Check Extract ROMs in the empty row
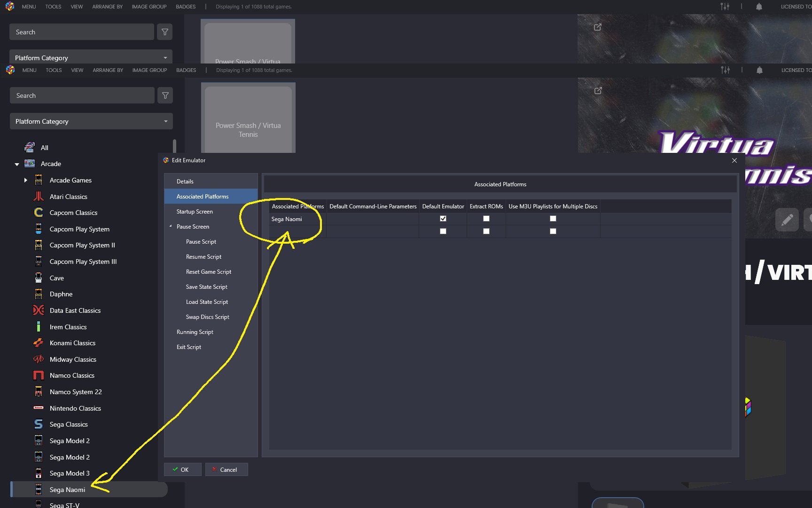 (486, 231)
